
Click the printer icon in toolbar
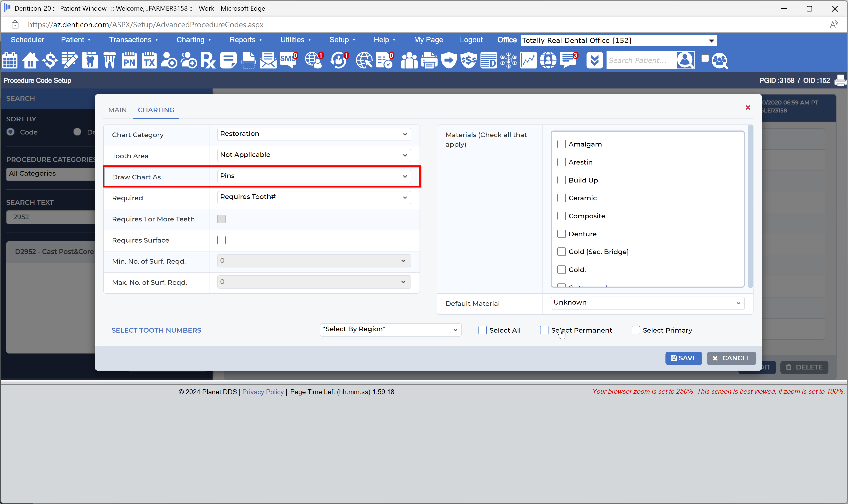coord(429,60)
